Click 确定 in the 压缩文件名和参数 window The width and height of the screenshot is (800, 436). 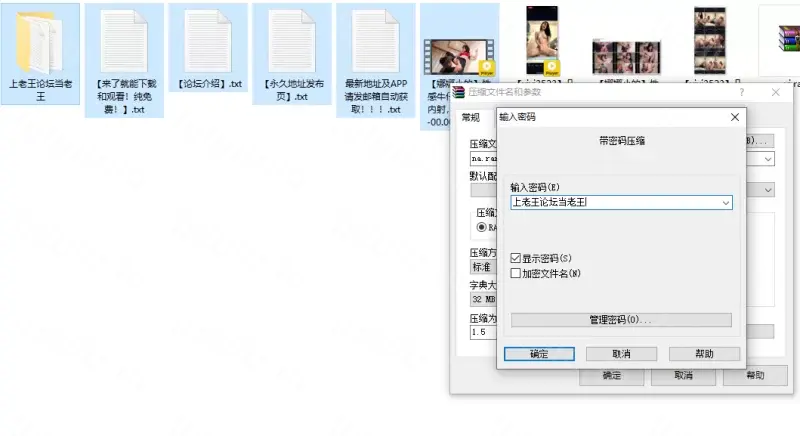[611, 376]
